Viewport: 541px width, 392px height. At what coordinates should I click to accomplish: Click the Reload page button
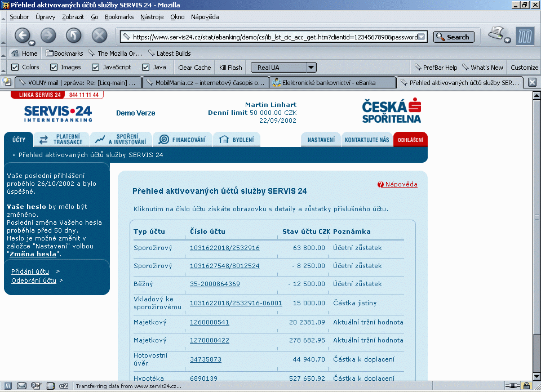tap(73, 35)
